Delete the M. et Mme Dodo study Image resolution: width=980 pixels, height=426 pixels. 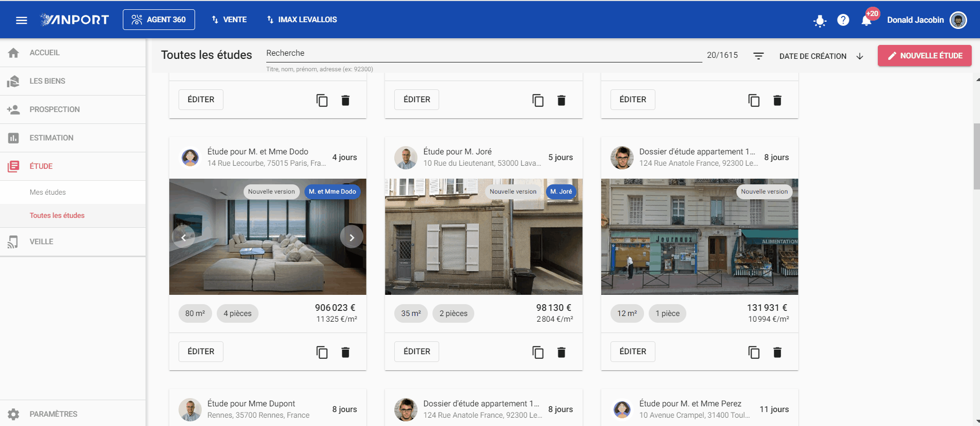point(346,352)
